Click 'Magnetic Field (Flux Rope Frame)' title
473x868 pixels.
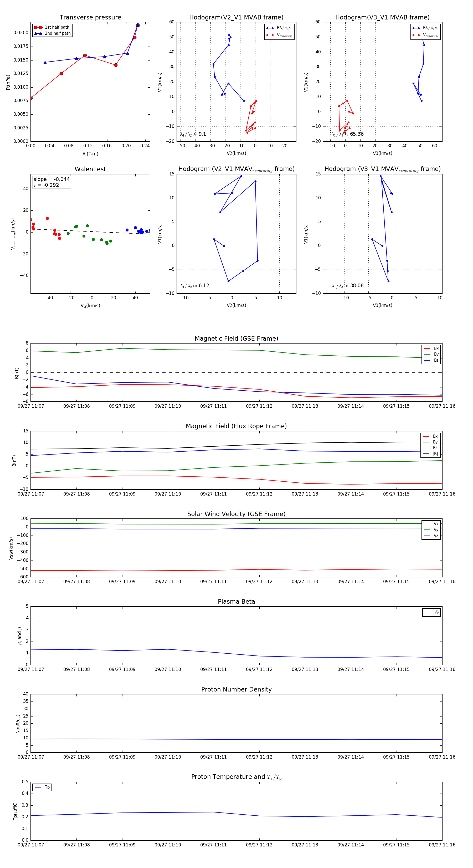236,426
